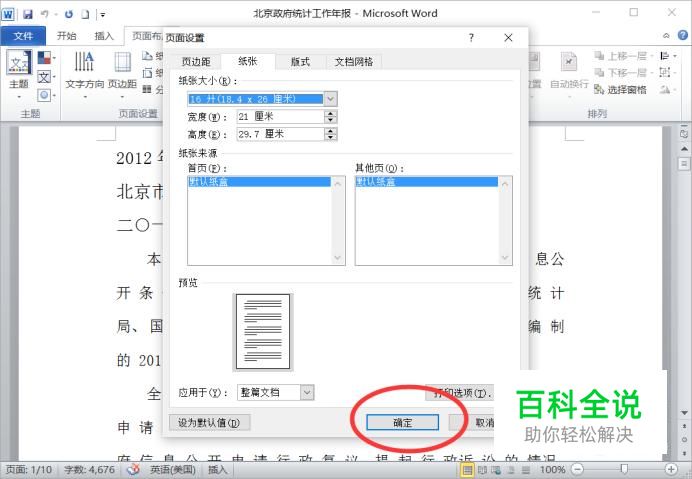Click 设为默认值 set as default button
Image resolution: width=692 pixels, height=479 pixels.
(x=209, y=422)
